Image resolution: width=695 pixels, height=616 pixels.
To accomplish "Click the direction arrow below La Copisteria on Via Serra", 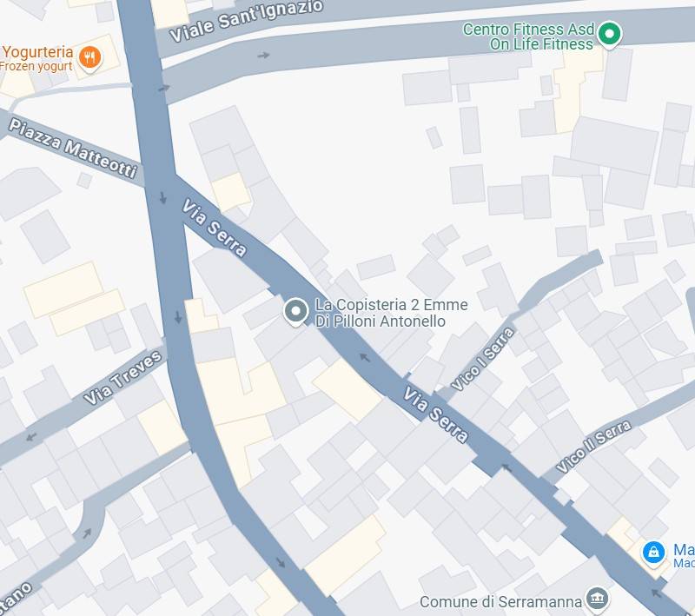I will [x=364, y=357].
